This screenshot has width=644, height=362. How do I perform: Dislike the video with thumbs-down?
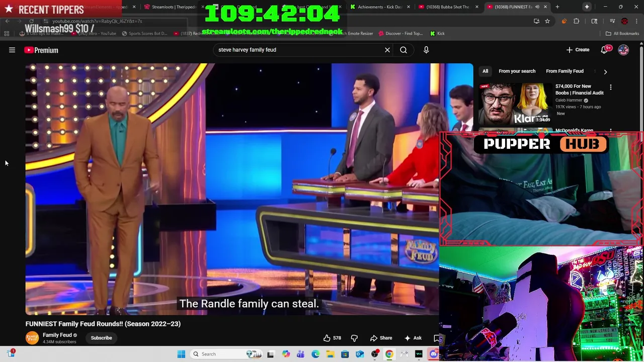(354, 338)
